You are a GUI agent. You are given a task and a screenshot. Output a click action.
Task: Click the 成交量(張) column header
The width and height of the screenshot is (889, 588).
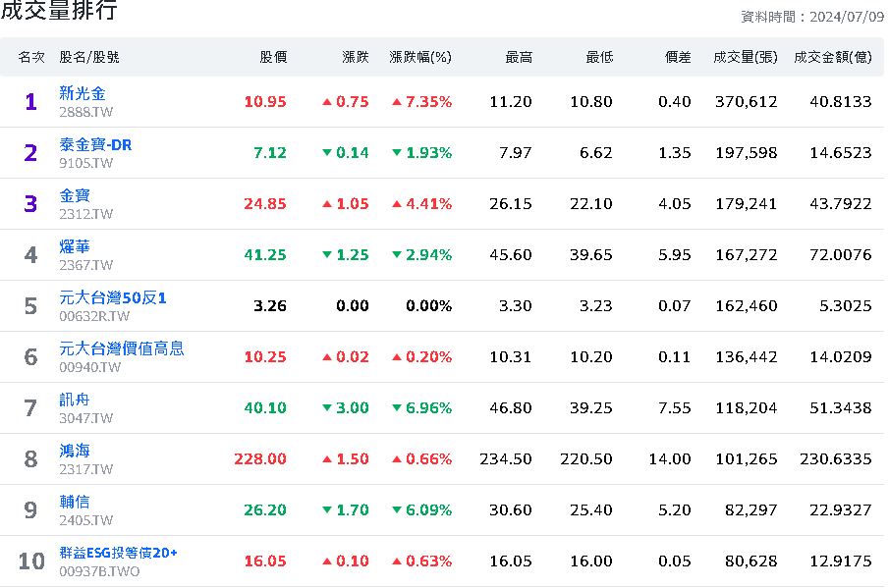(745, 57)
